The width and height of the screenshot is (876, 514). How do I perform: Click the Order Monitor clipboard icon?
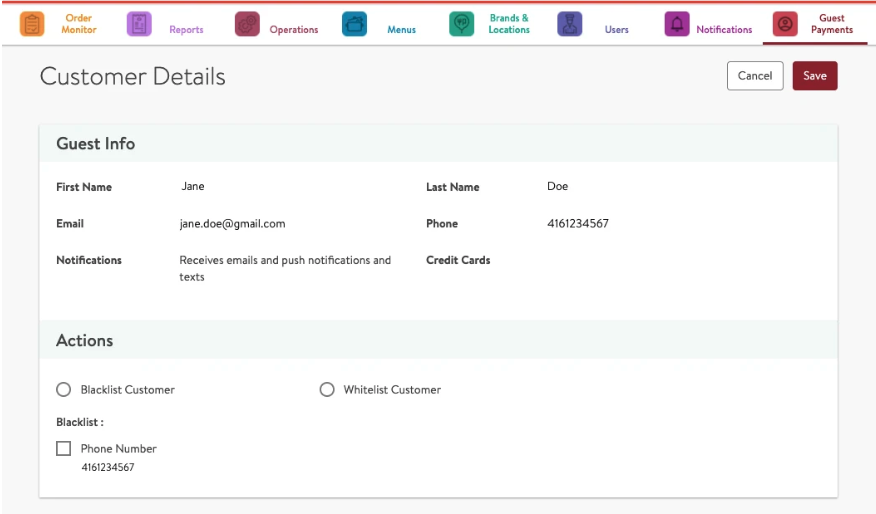(x=32, y=24)
